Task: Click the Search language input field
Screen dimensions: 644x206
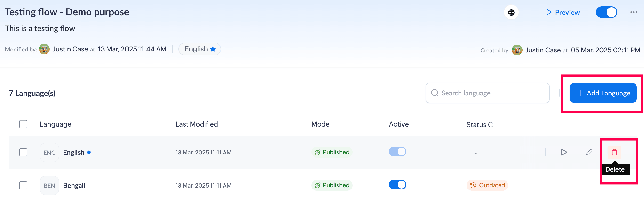Action: point(488,93)
